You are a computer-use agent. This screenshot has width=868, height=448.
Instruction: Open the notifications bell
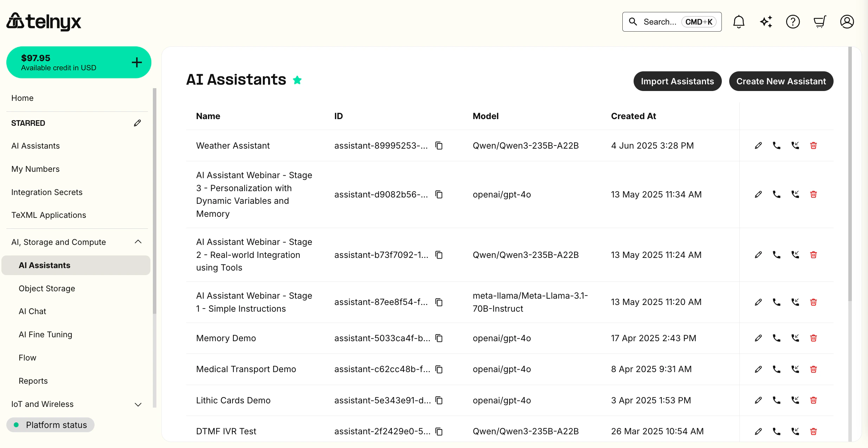tap(739, 21)
